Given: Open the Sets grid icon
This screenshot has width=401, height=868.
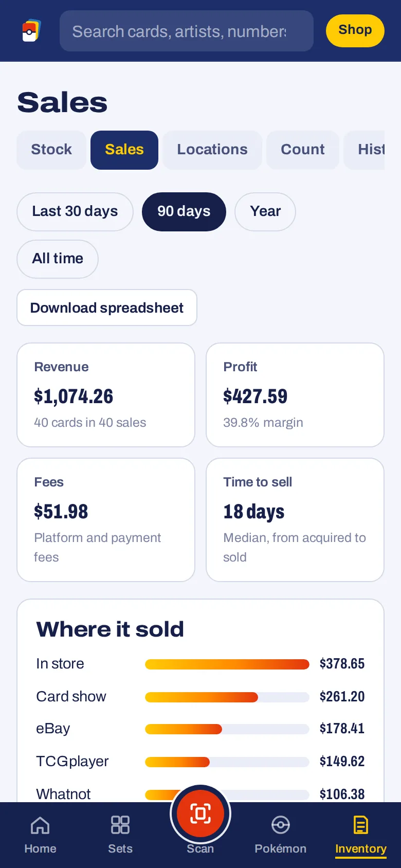Looking at the screenshot, I should point(120,825).
